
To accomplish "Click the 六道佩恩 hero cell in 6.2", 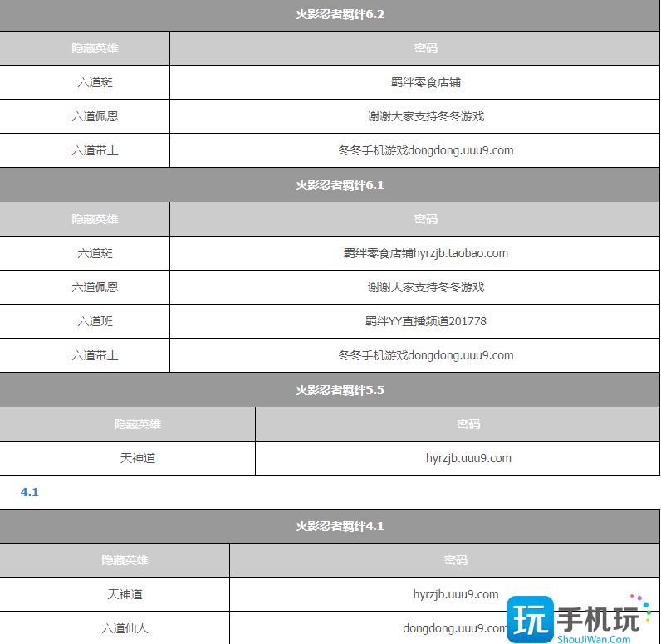I will click(x=85, y=116).
